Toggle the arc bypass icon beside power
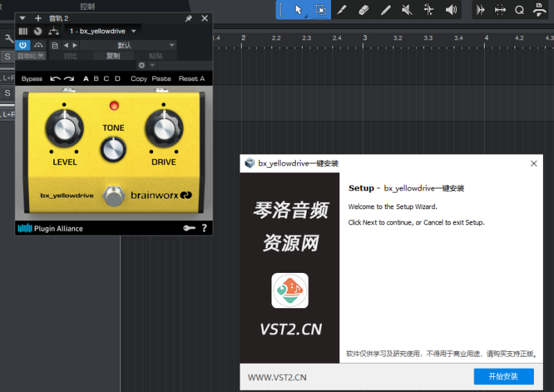This screenshot has height=392, width=554. (x=38, y=45)
